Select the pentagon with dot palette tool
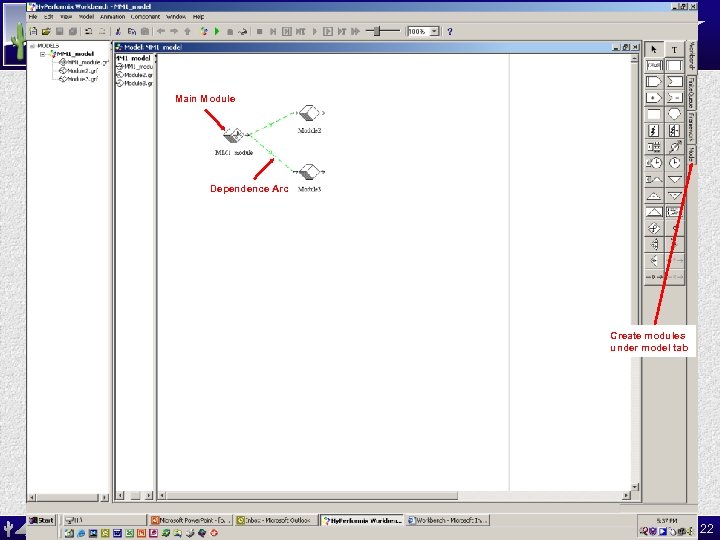This screenshot has height=540, width=720. (x=654, y=98)
